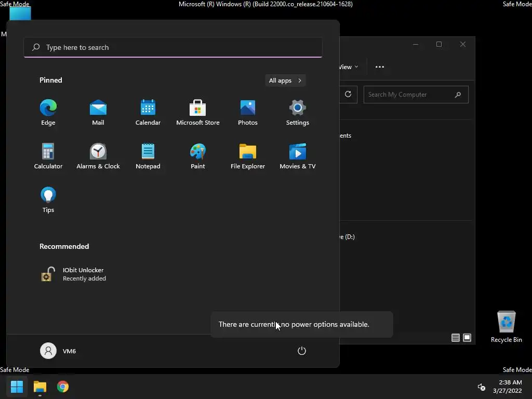Click Refresh in the File Explorer window
The image size is (532, 399).
pos(348,95)
